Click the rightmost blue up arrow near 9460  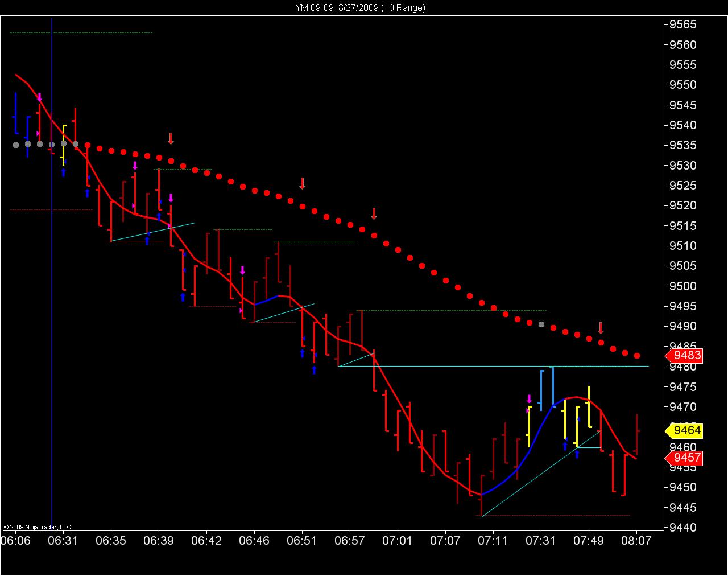[x=577, y=454]
